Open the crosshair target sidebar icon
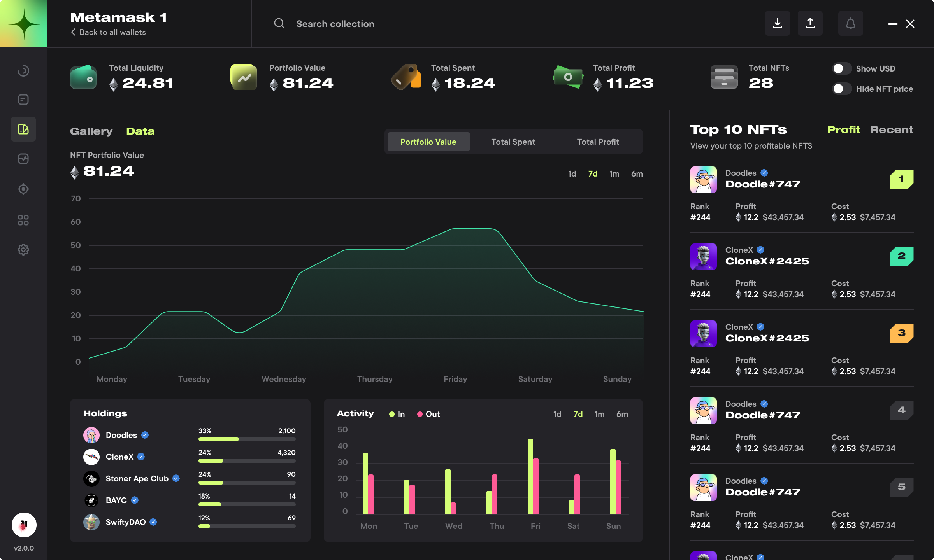The height and width of the screenshot is (560, 934). pos(23,189)
